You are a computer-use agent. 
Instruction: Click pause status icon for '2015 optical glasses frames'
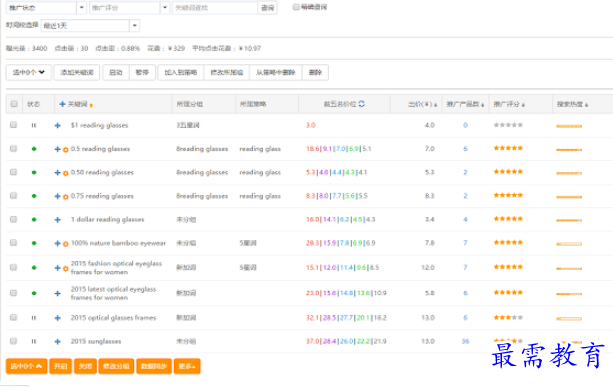pos(34,318)
